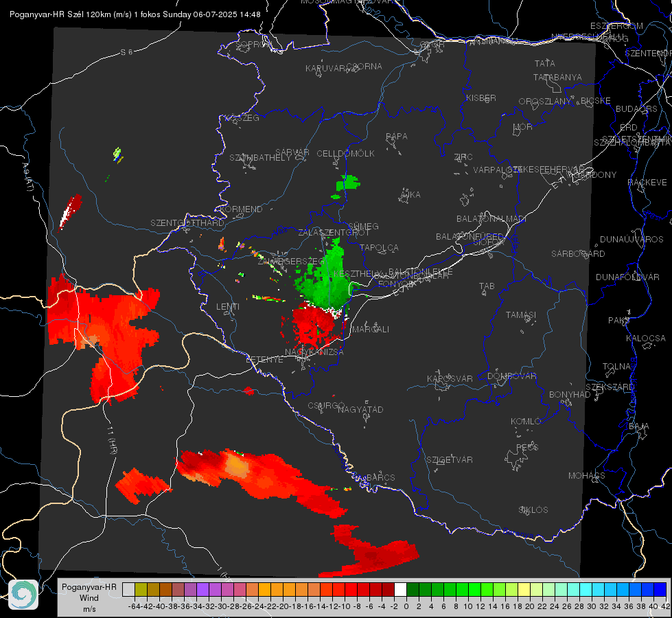Viewport: 672px width, 618px height.
Task: Click the SZOMBATHELY city label
Action: (x=260, y=158)
